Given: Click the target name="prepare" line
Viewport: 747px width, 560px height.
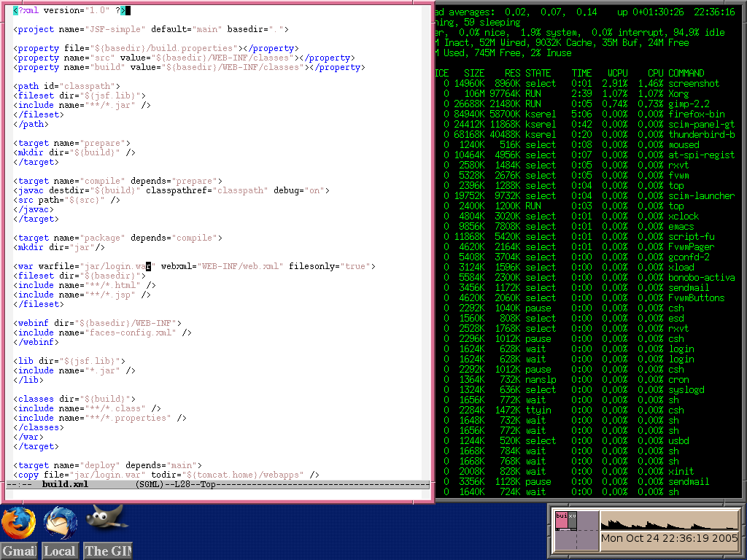Looking at the screenshot, I should point(72,143).
